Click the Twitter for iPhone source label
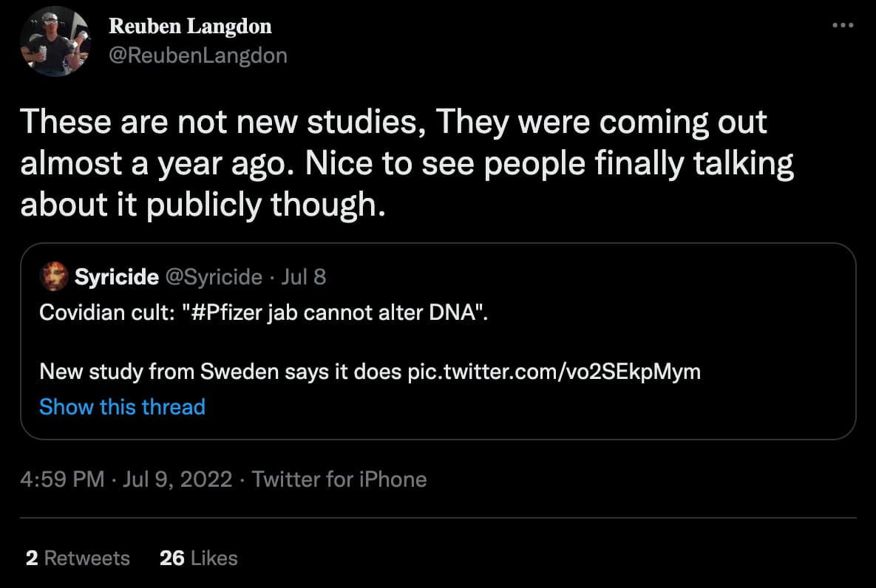This screenshot has height=588, width=876. [339, 479]
